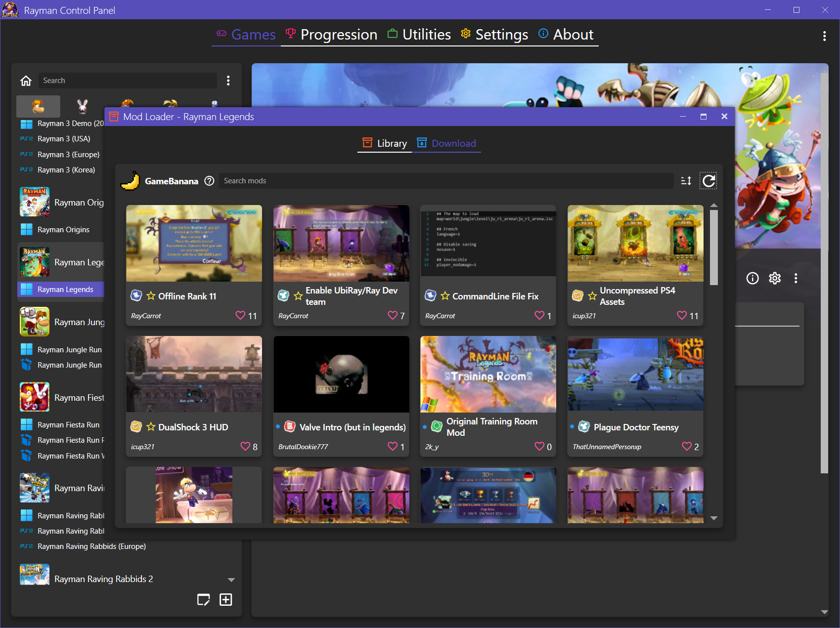
Task: Expand the Rayman Raving Rabbids 2 group
Action: click(231, 580)
